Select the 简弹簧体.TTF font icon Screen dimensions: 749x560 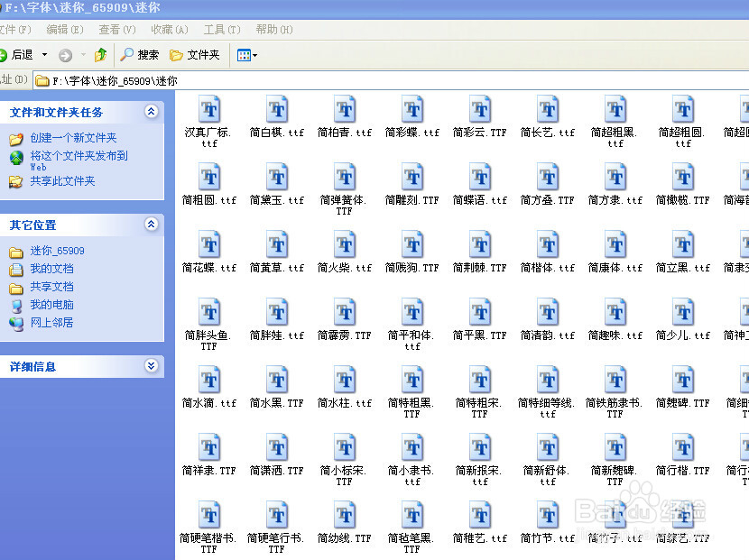coord(345,177)
